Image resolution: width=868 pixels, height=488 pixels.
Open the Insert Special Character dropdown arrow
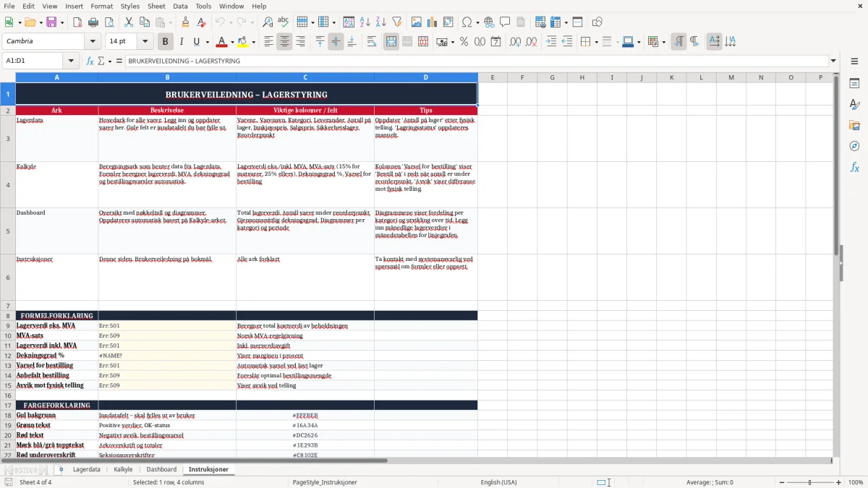[x=477, y=22]
